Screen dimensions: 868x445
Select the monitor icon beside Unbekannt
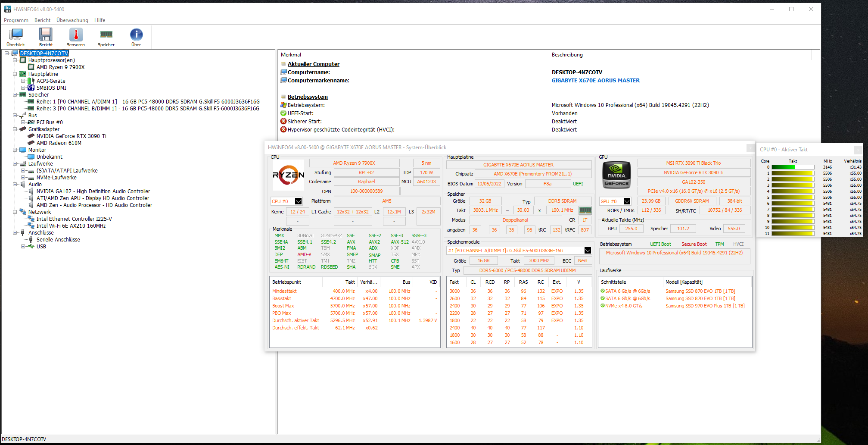31,157
